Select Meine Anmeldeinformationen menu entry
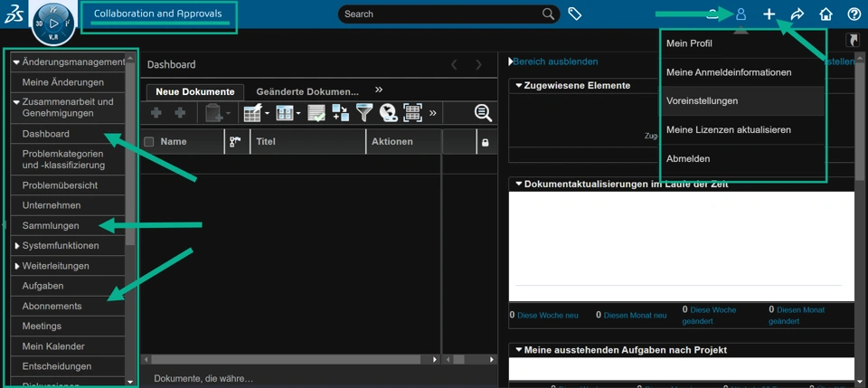The height and width of the screenshot is (388, 868). pyautogui.click(x=729, y=72)
